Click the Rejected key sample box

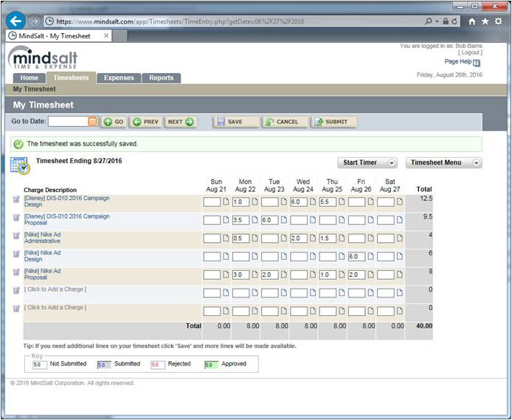[158, 365]
